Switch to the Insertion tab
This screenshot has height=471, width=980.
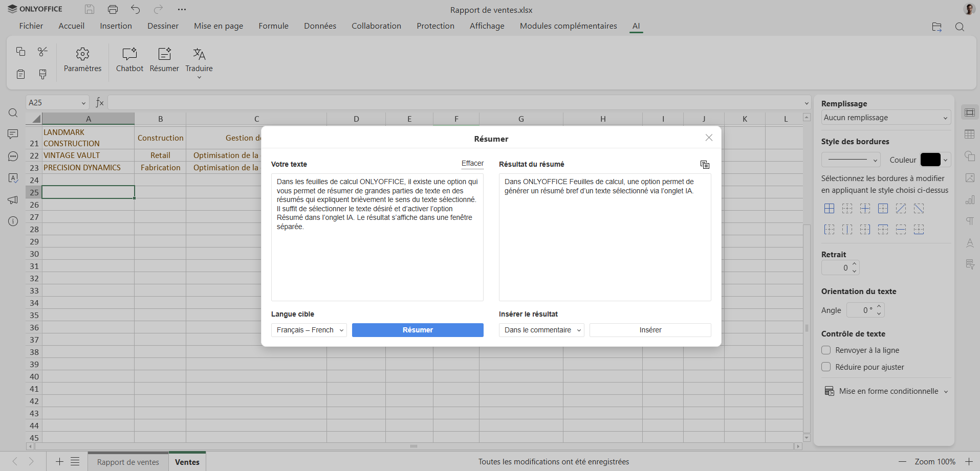pyautogui.click(x=116, y=26)
